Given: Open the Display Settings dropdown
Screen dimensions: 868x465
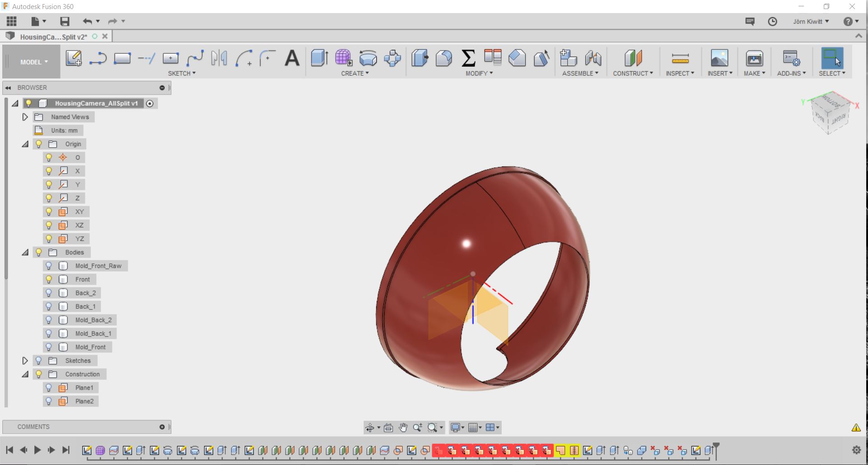Looking at the screenshot, I should (x=457, y=428).
